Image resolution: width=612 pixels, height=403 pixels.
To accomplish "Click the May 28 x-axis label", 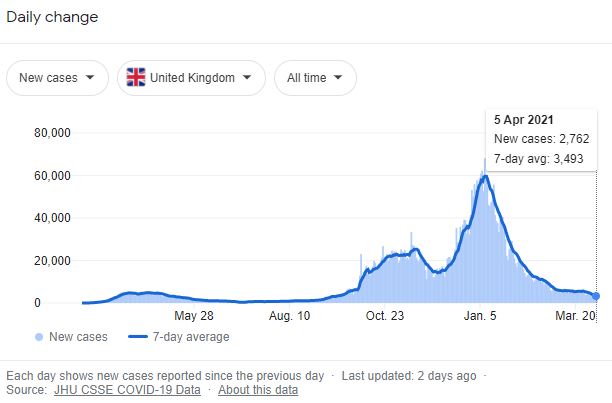I will (x=195, y=315).
